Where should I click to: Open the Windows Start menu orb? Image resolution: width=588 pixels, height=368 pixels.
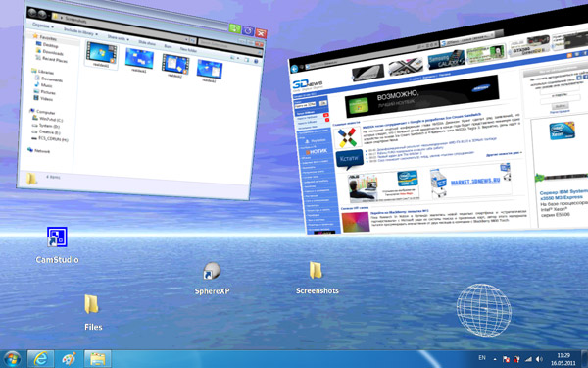12,359
